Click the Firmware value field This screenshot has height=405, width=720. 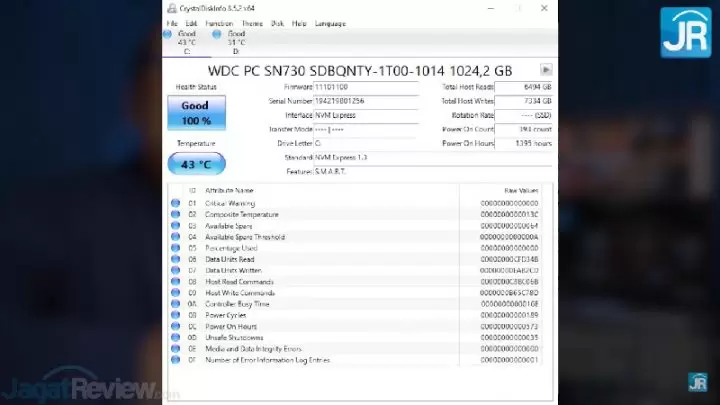[x=366, y=87]
